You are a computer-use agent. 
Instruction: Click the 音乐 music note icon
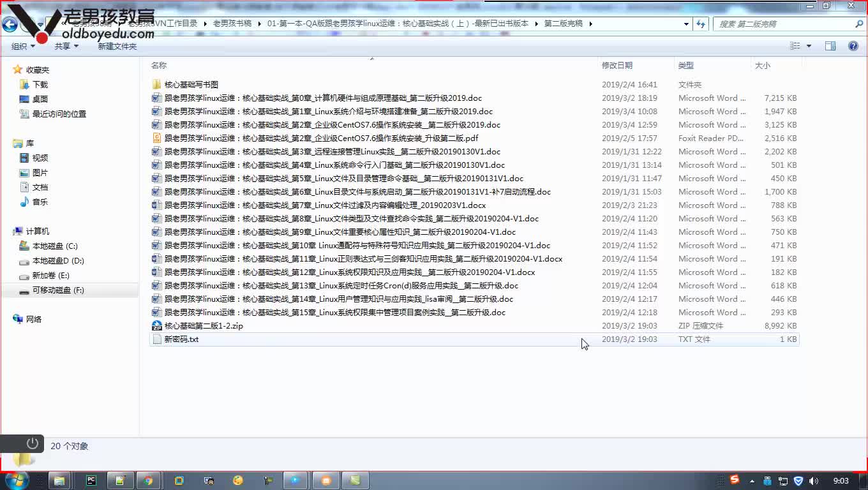coord(24,202)
